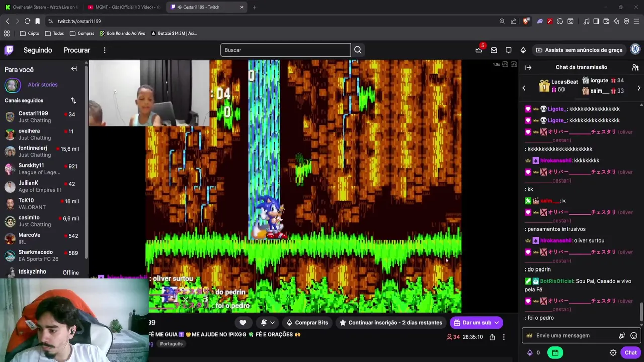The image size is (644, 362).
Task: Click the Get Bits diamond icon in header
Action: (523, 50)
